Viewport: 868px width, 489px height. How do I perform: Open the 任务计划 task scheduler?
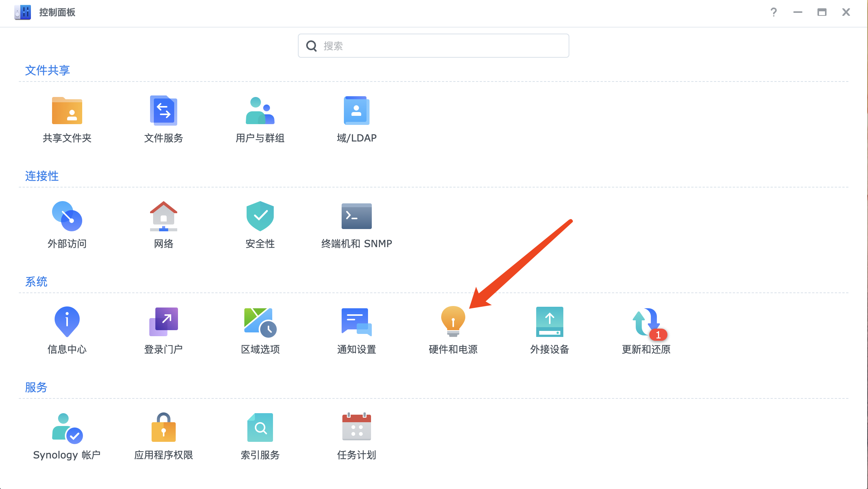tap(356, 428)
